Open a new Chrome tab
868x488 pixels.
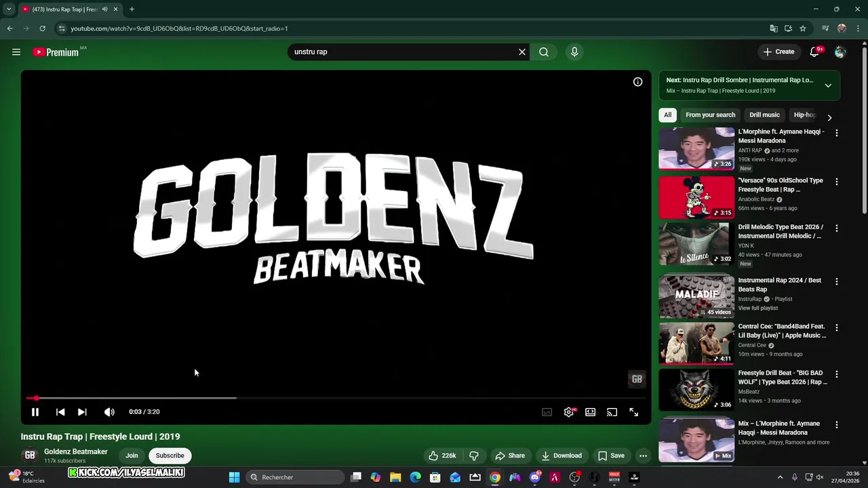click(x=132, y=9)
